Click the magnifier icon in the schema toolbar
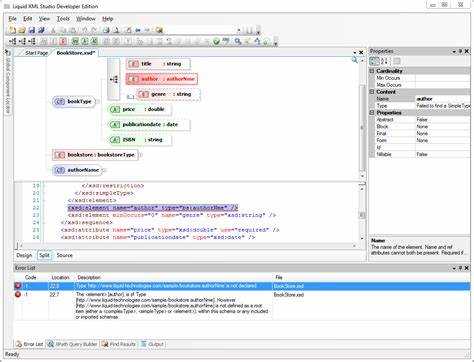Image resolution: width=474 pixels, height=362 pixels. pos(237,42)
